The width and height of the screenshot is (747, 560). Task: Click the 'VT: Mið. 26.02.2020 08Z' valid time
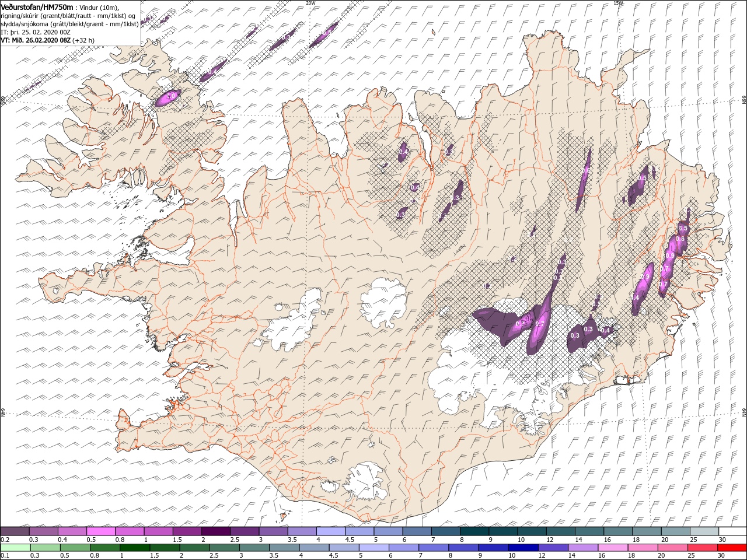36,40
